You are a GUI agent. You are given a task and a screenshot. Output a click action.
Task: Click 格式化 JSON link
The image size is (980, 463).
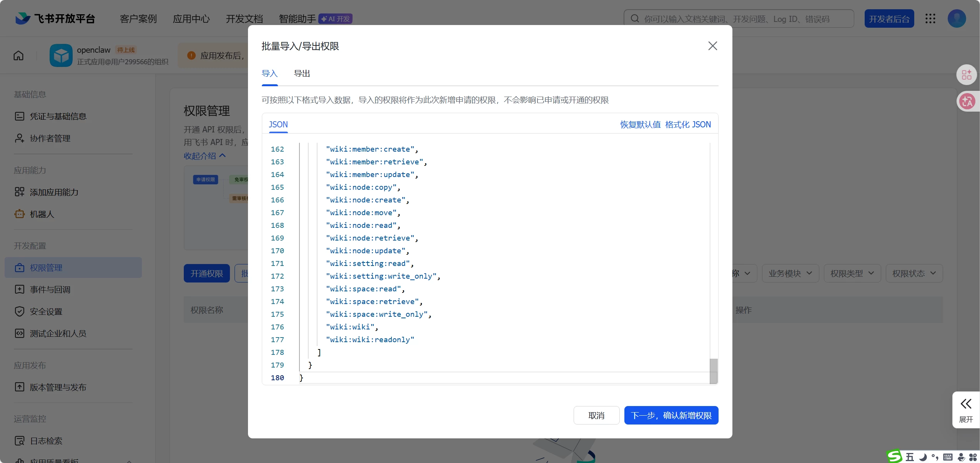click(x=688, y=124)
